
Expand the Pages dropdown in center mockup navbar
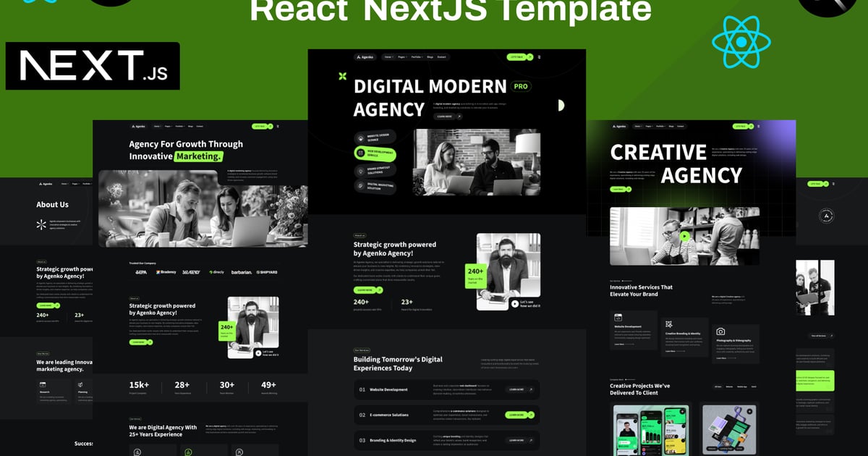click(x=402, y=56)
